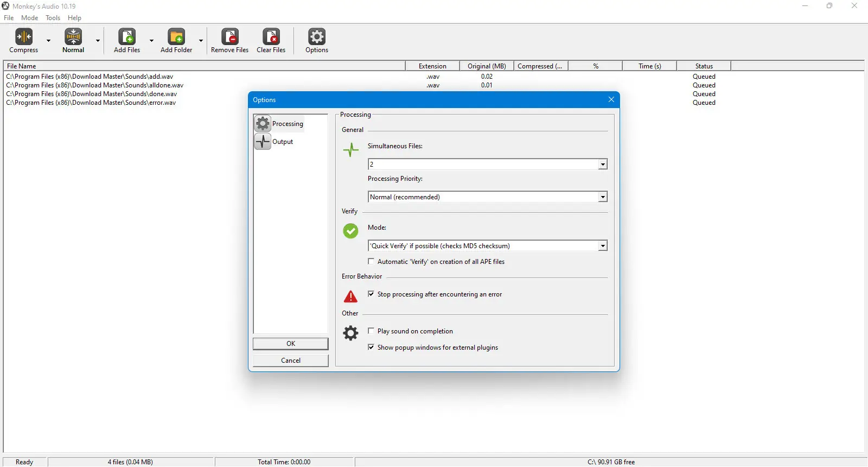Expand the Normal compression level arrow

click(98, 41)
